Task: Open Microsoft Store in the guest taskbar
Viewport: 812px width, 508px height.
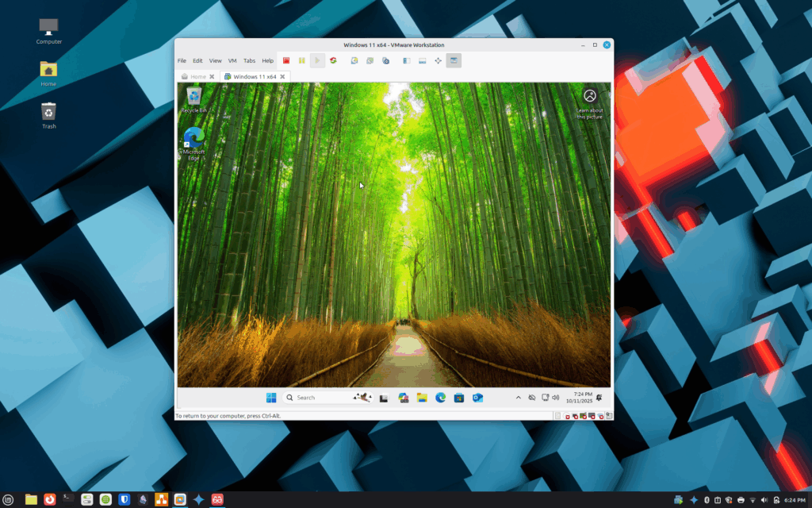Action: pos(458,398)
